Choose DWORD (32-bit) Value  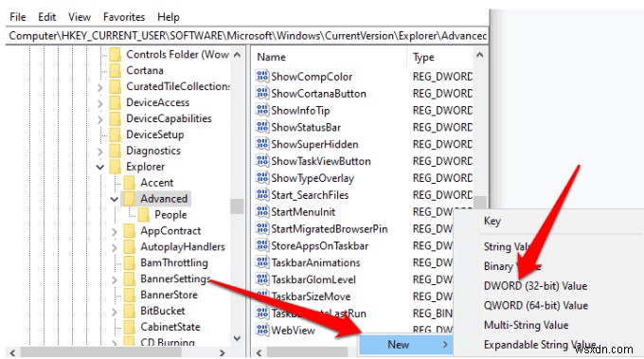[536, 286]
